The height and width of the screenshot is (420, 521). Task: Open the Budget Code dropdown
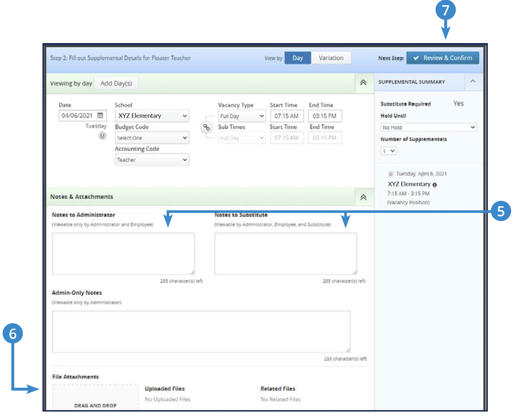tap(152, 138)
